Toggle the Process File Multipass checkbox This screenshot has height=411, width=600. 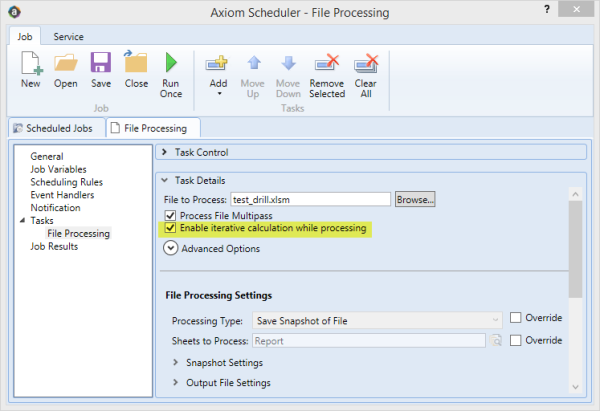[x=170, y=215]
